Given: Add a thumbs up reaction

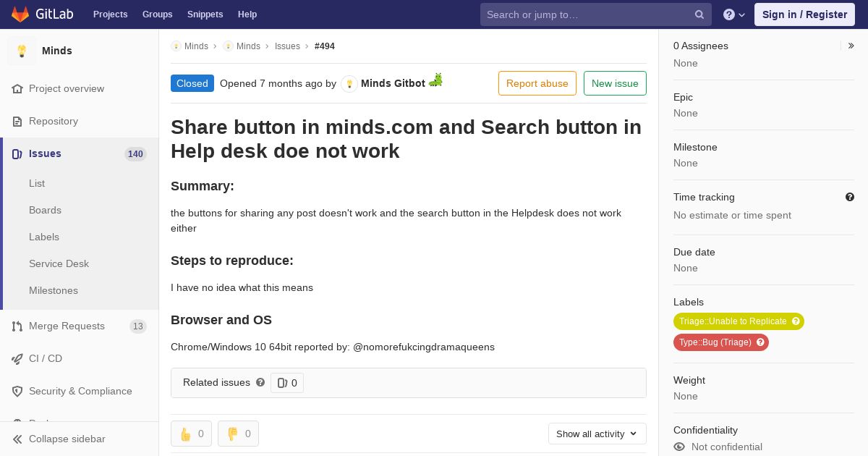Looking at the screenshot, I should (x=191, y=434).
